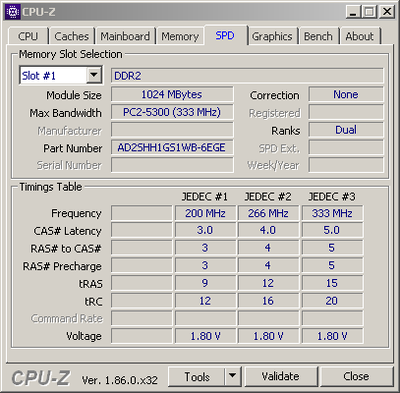Click the CAS# Latency 3.0 cell

205,230
